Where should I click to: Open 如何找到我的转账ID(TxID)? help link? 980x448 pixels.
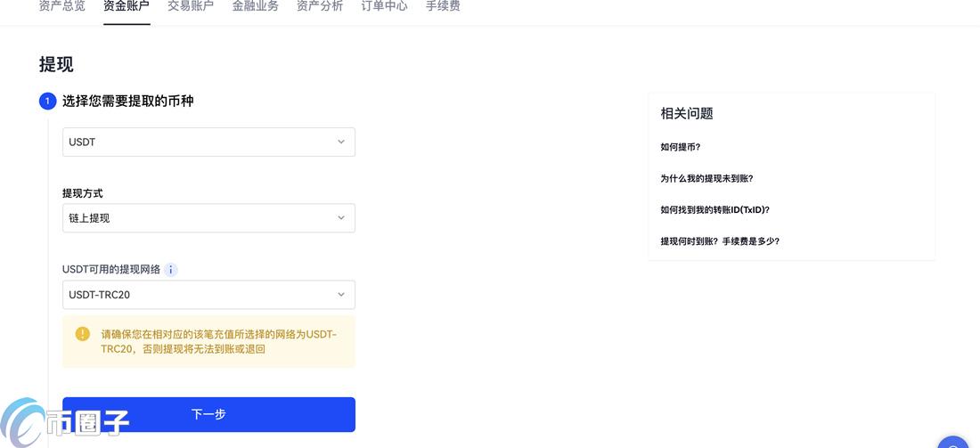point(715,210)
